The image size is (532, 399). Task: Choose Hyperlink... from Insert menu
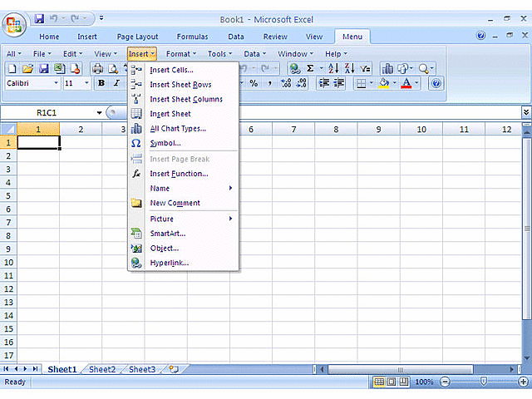point(184,263)
